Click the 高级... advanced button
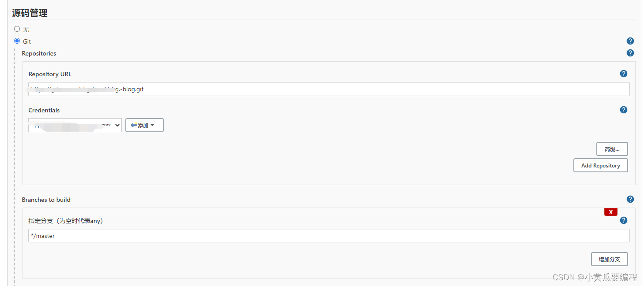Viewport: 644px width, 286px height. pyautogui.click(x=612, y=149)
